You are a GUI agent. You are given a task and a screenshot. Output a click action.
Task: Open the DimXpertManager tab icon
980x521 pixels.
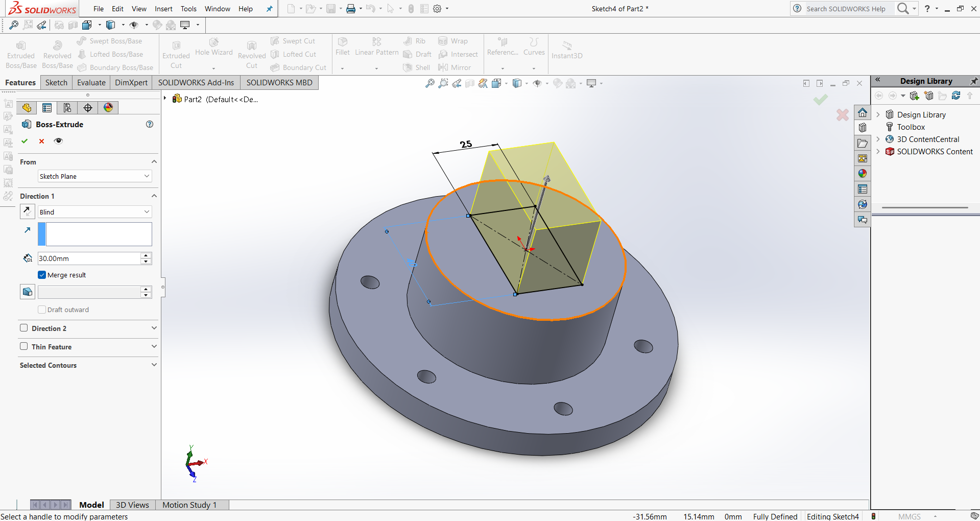tap(88, 108)
